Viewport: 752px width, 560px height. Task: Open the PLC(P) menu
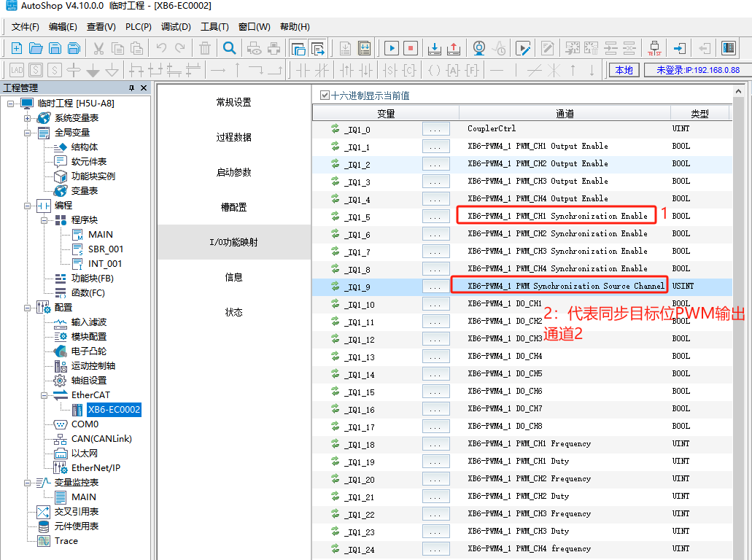[139, 27]
